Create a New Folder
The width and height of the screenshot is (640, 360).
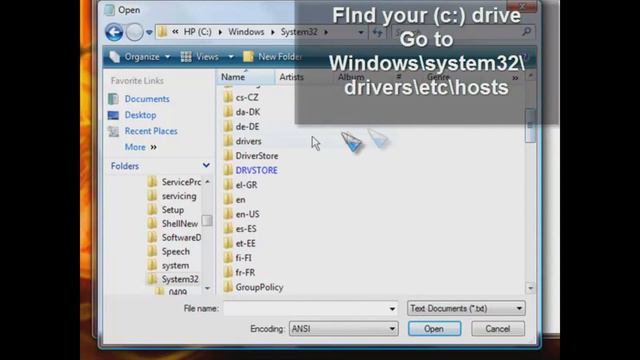pyautogui.click(x=272, y=57)
